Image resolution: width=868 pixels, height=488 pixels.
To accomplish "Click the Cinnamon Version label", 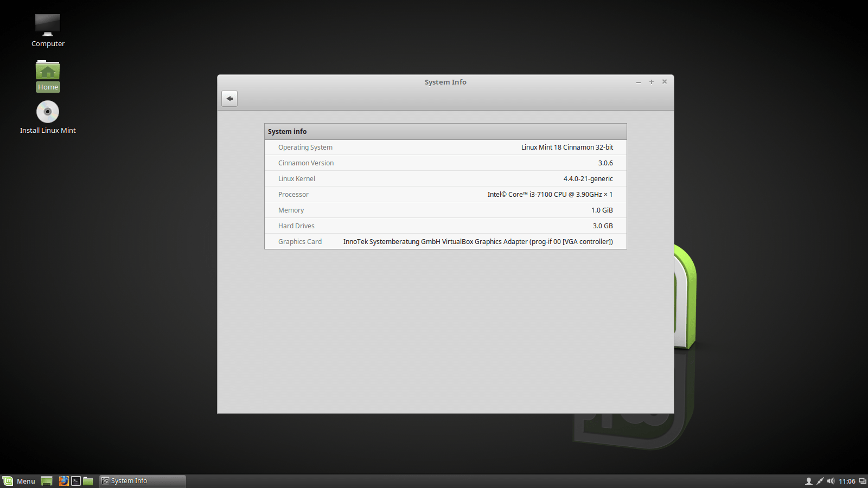I will point(306,163).
